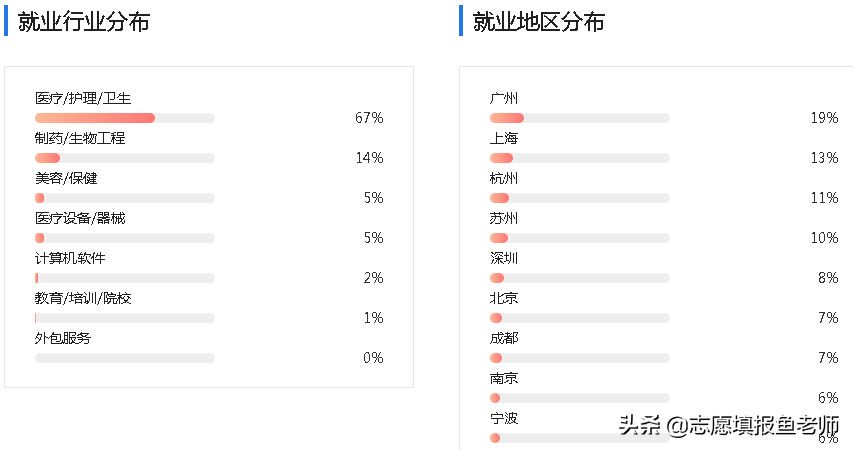Click the 北京 region label
The image size is (853, 450).
point(504,298)
